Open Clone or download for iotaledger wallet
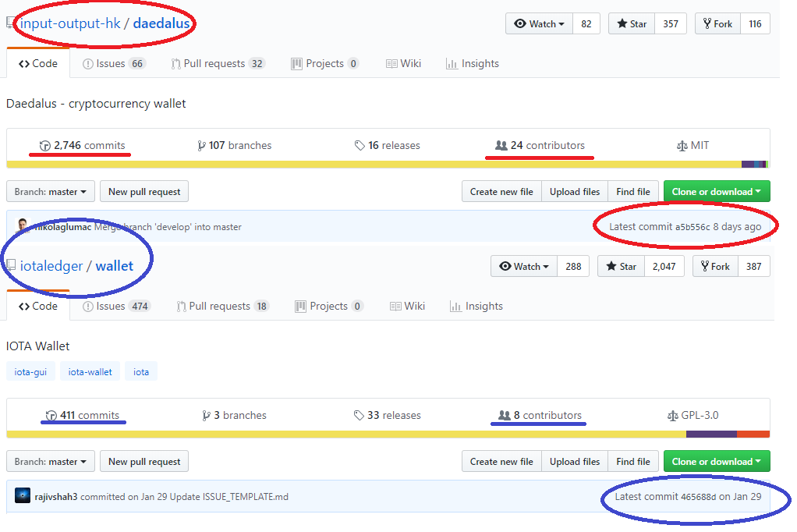 coord(716,462)
